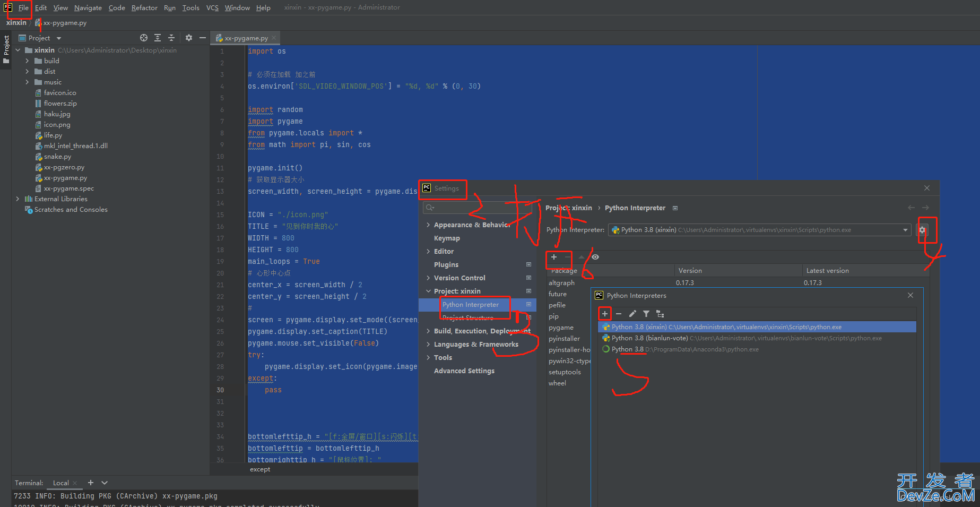Open the Navigate menu

(88, 7)
